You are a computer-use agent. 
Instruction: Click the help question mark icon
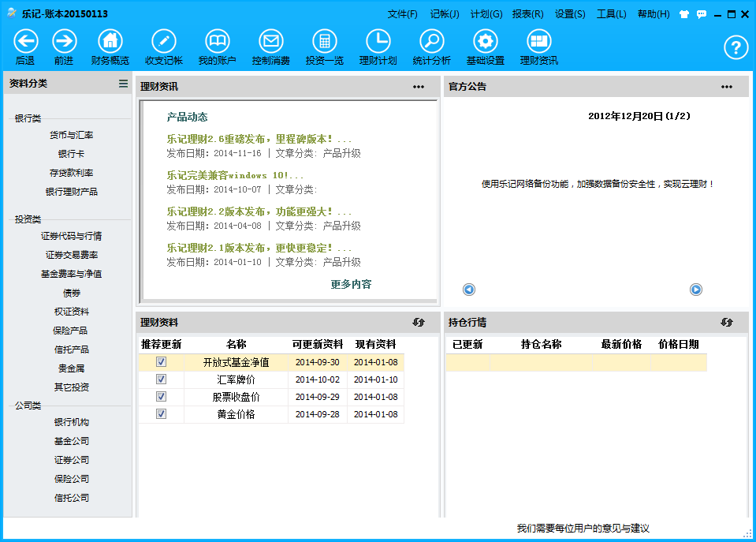pyautogui.click(x=736, y=47)
